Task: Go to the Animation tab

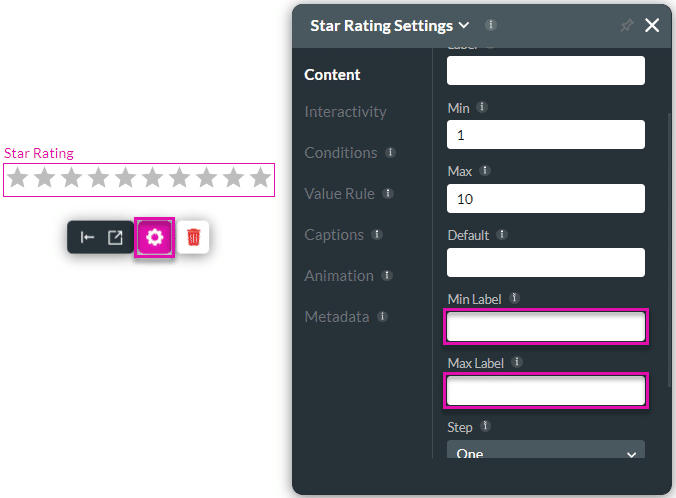Action: tap(339, 276)
